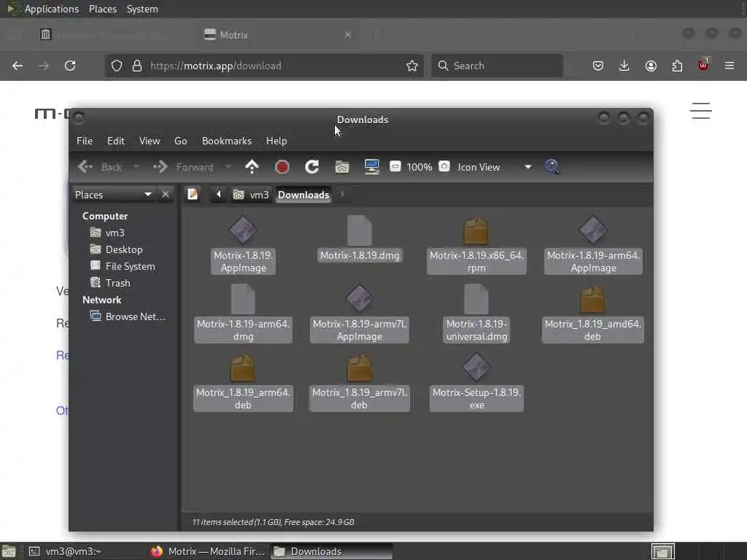Toggle the text location entry icon
Image resolution: width=747 pixels, height=560 pixels.
(x=193, y=194)
